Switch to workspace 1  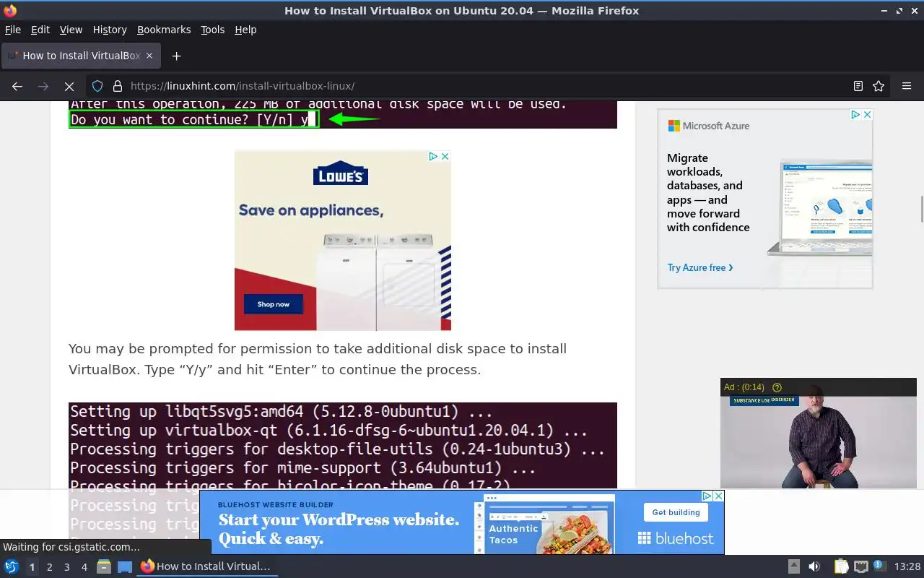tap(32, 567)
